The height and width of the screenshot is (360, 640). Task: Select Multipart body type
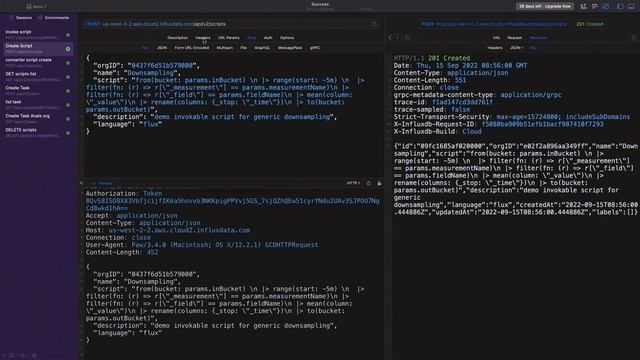pyautogui.click(x=224, y=48)
